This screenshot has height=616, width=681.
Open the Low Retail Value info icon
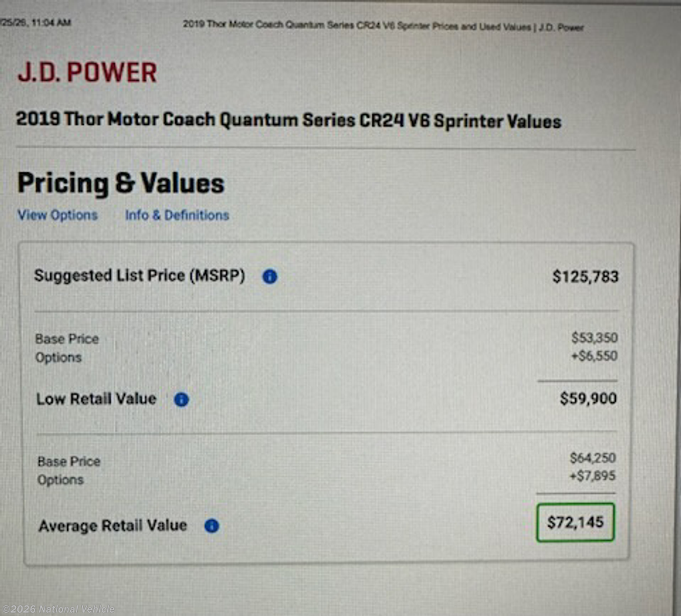[181, 400]
